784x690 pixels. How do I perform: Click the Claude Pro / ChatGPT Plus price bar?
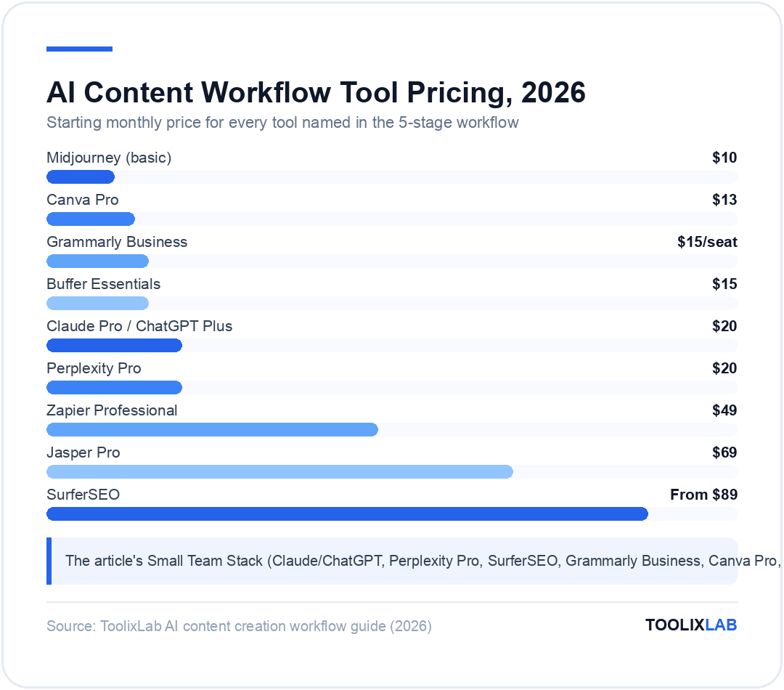[x=114, y=345]
